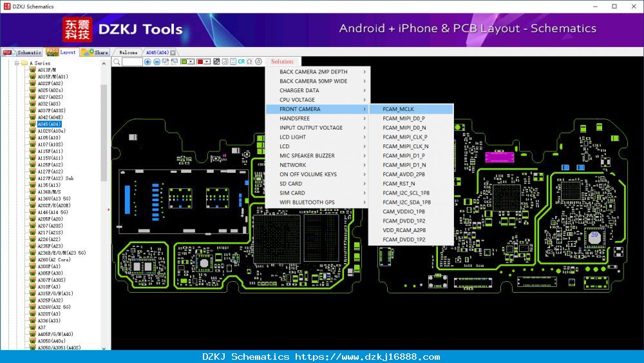Viewport: 644px width, 363px height.
Task: Click the dark layer view icon in toolbar
Action: point(216,62)
